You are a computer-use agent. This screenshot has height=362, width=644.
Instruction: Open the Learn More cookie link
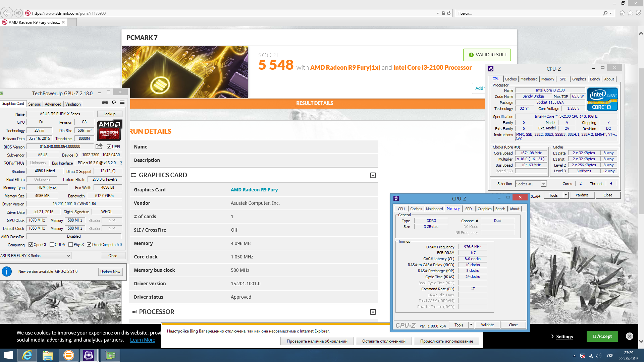point(143,340)
